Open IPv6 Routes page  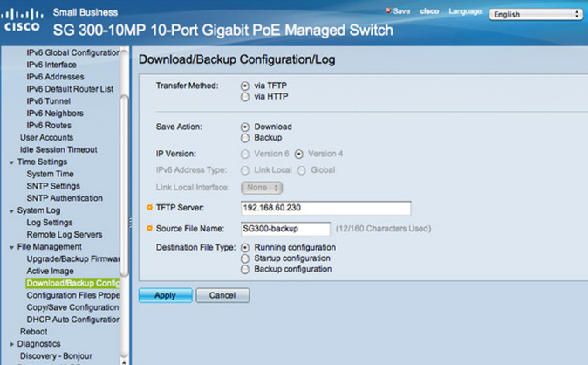coord(49,125)
